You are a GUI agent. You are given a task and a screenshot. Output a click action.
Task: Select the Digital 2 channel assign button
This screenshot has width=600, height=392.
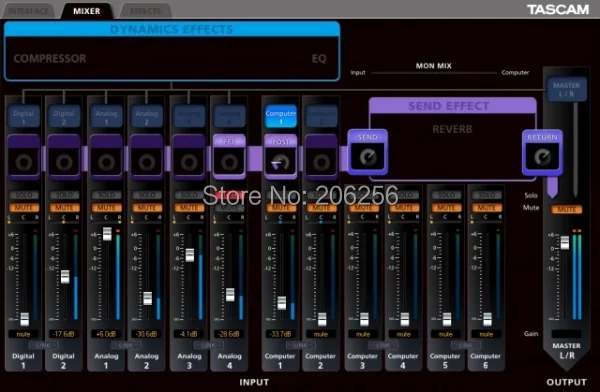(x=64, y=116)
